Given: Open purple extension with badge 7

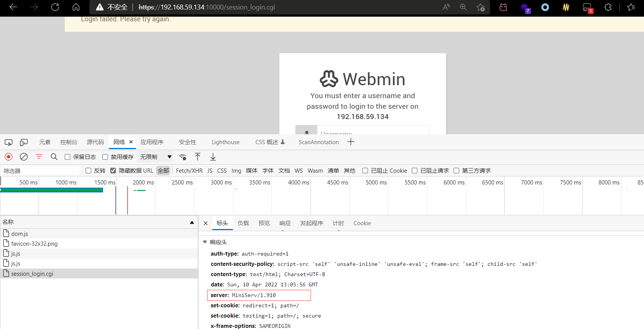Looking at the screenshot, I should [x=525, y=8].
